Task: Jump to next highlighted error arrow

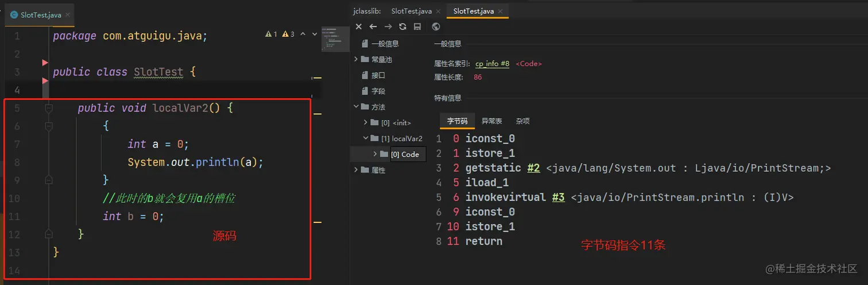Action: tap(315, 34)
